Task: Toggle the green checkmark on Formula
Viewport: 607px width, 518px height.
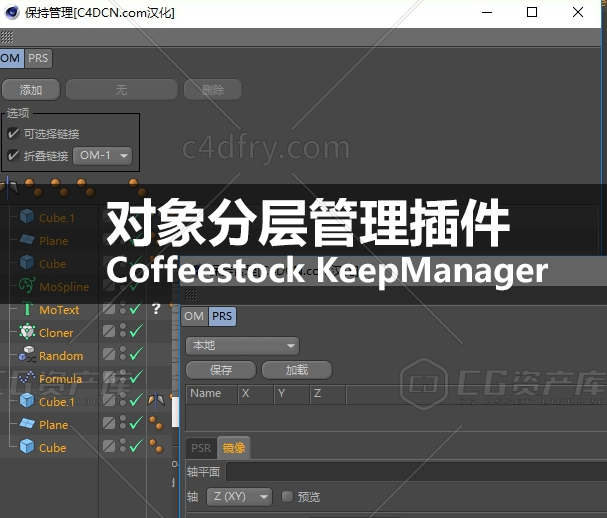Action: 136,377
